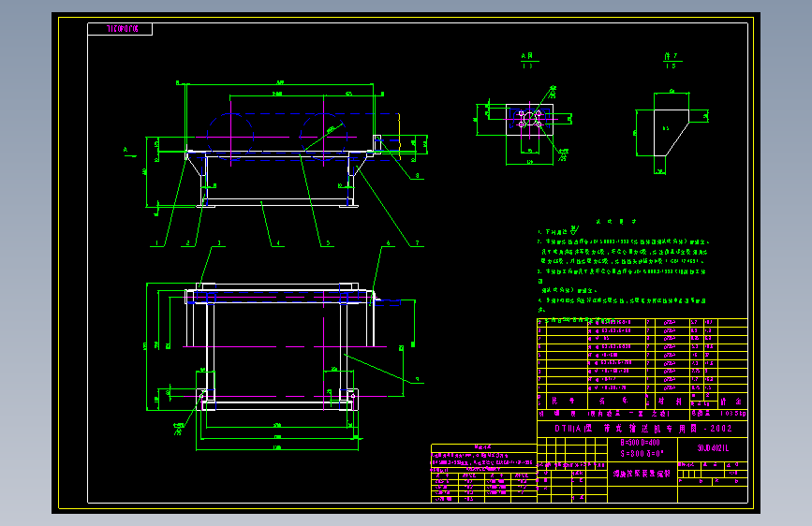Select balloon number 5 under the front view
The width and height of the screenshot is (812, 526).
pyautogui.click(x=328, y=242)
